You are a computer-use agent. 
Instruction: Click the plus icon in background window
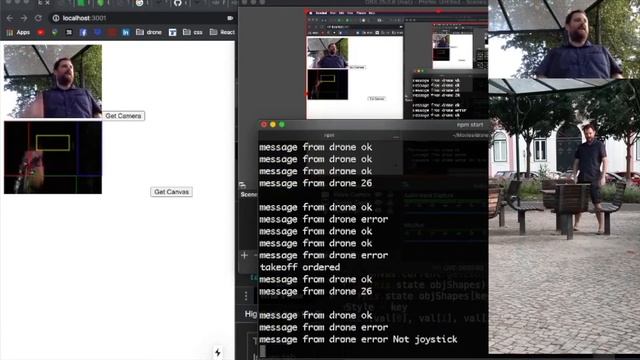[x=244, y=256]
